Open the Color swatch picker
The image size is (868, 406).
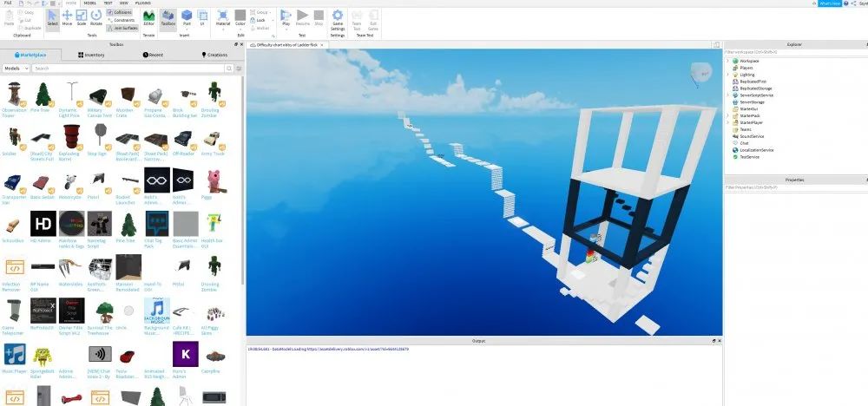240,17
